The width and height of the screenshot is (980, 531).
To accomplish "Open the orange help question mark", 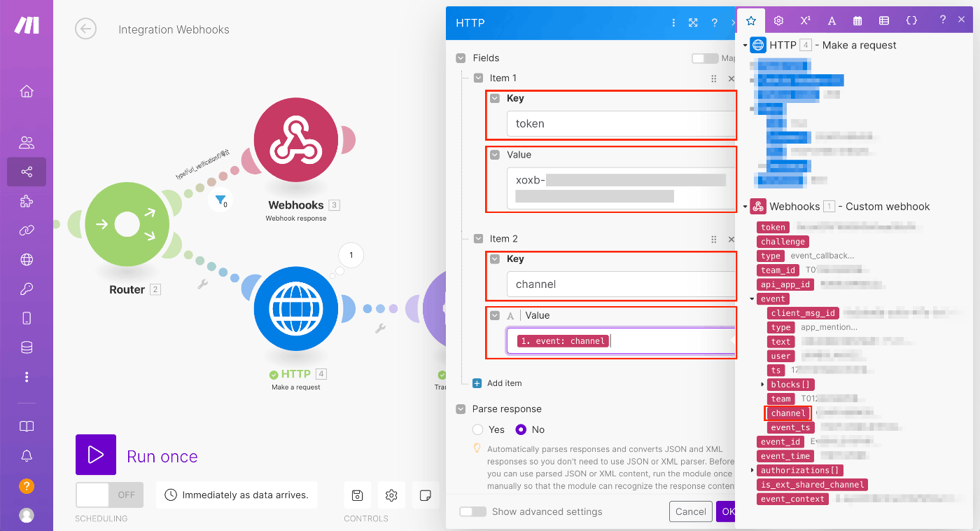I will coord(27,485).
